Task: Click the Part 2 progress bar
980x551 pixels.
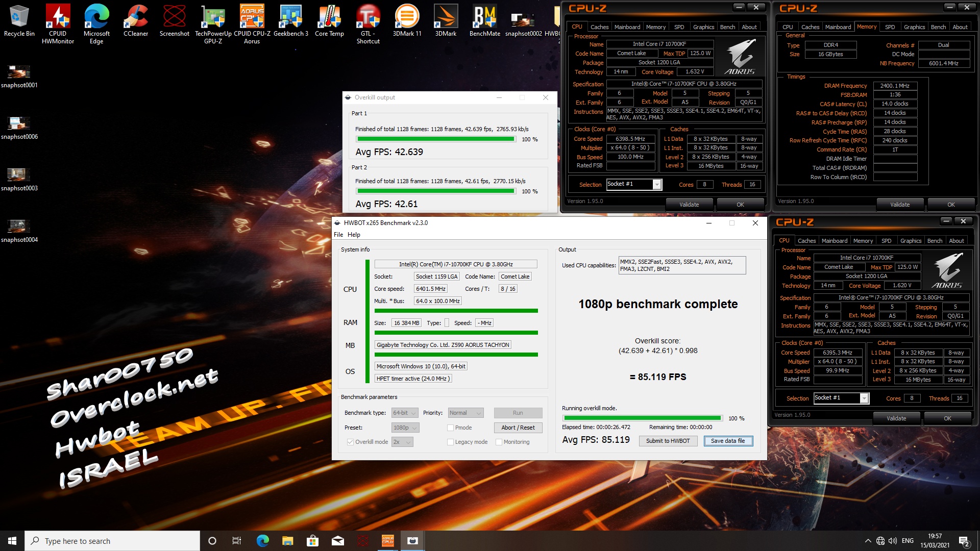Action: click(436, 191)
